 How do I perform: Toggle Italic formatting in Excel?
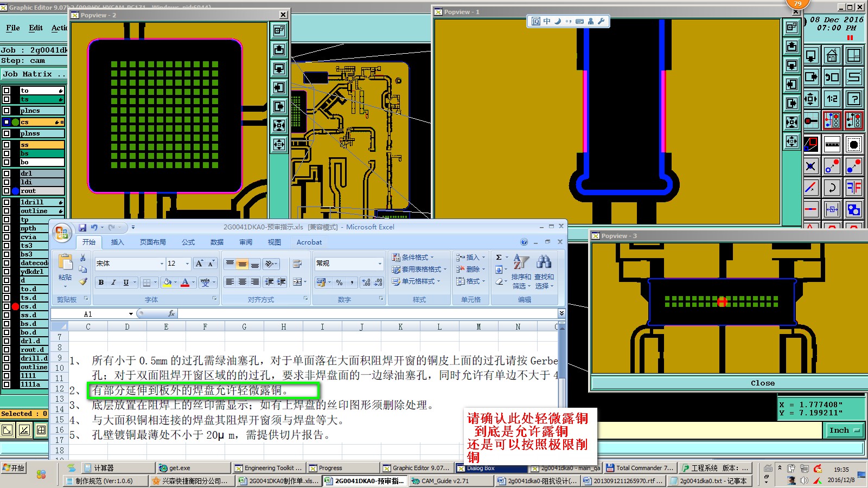(x=113, y=282)
